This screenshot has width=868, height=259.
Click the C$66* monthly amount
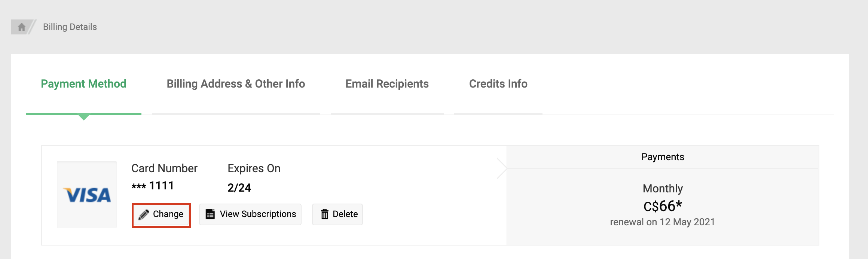663,206
